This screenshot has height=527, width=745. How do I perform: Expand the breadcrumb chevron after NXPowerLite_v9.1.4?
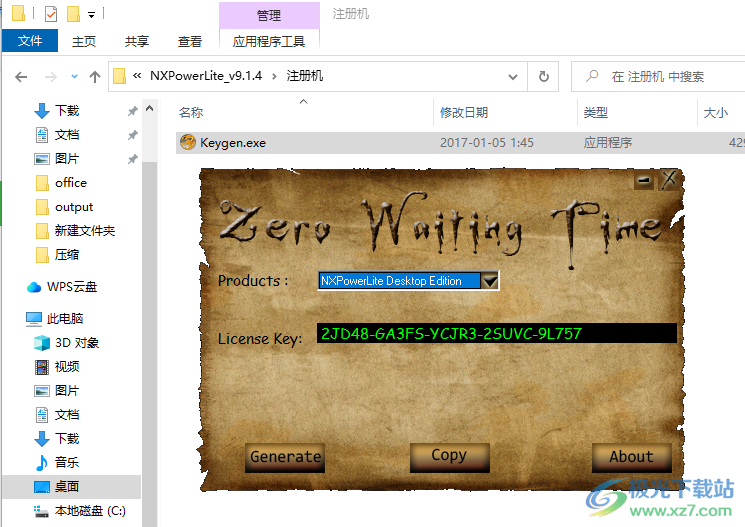pos(274,77)
